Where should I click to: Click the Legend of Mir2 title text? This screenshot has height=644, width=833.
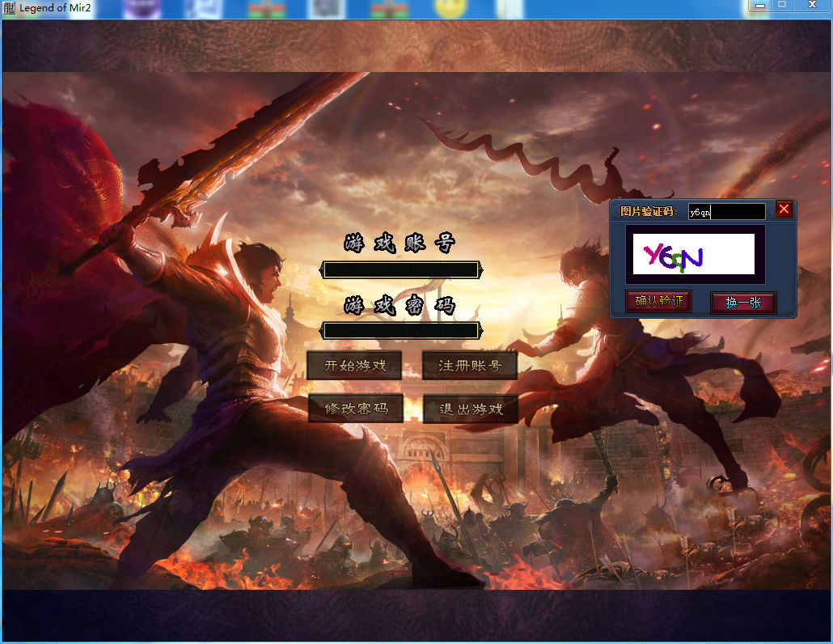click(55, 8)
